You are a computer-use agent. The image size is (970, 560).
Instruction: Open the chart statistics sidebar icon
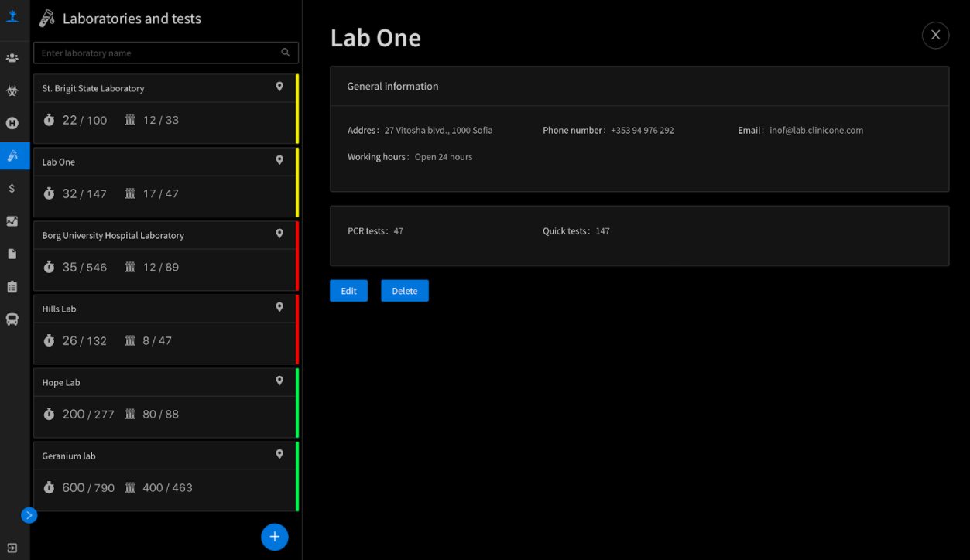12,221
